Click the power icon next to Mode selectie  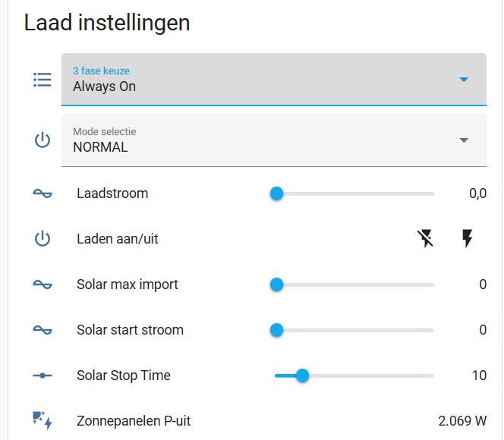point(43,140)
